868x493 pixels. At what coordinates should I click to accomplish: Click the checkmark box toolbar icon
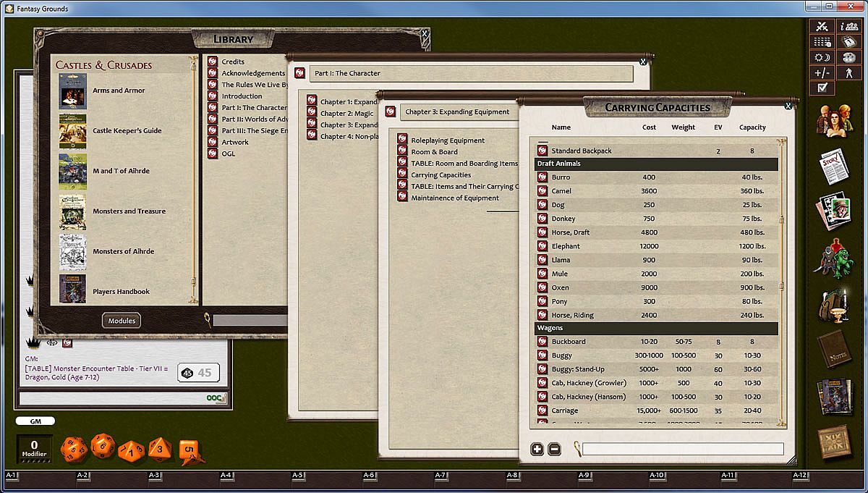tap(822, 88)
